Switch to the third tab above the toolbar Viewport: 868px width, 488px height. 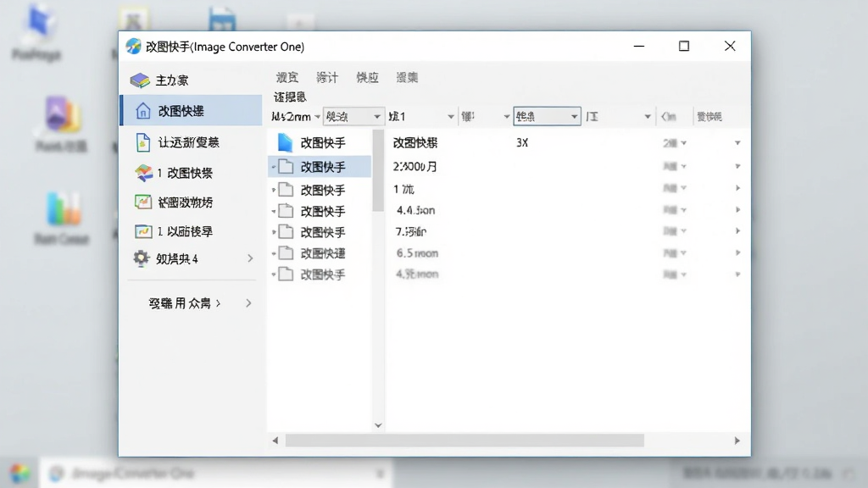point(367,77)
